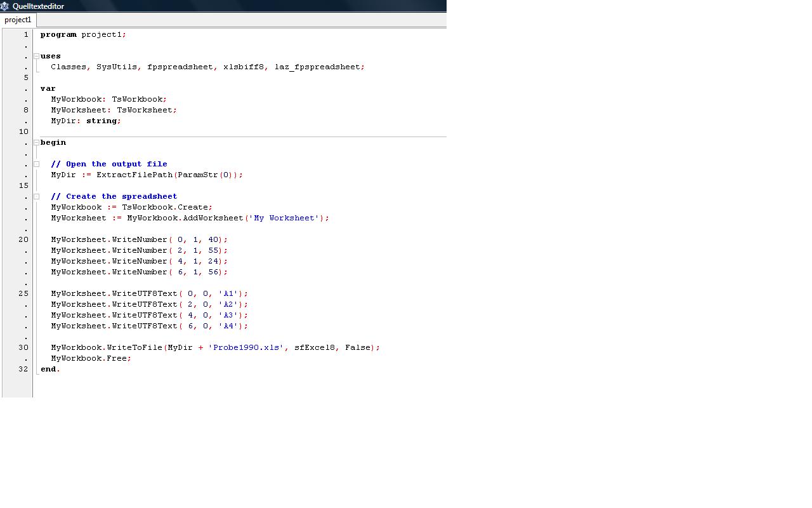Click the Lazarus icon in the title bar
This screenshot has width=812, height=508.
point(5,6)
